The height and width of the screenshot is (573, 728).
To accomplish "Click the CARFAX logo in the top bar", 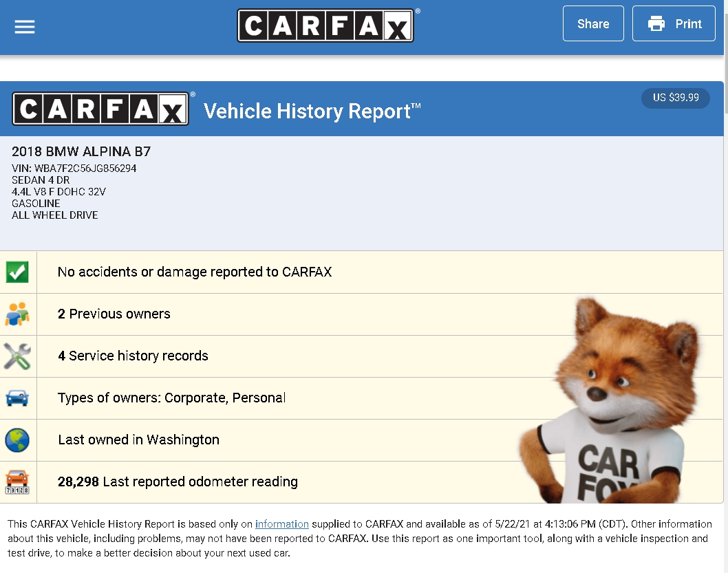I will (x=325, y=25).
